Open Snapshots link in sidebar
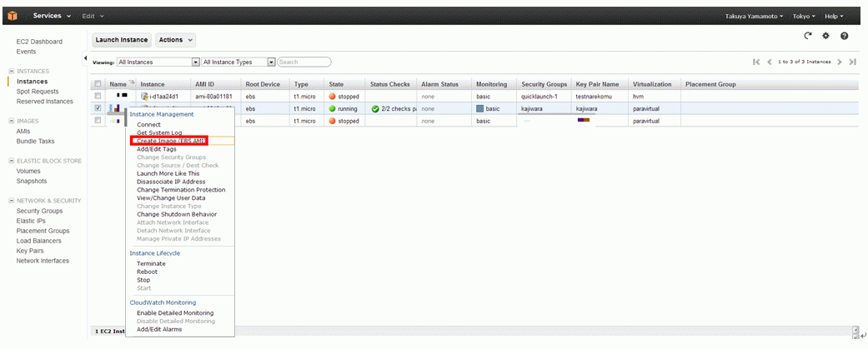Viewport: 868px width, 349px height. point(32,181)
